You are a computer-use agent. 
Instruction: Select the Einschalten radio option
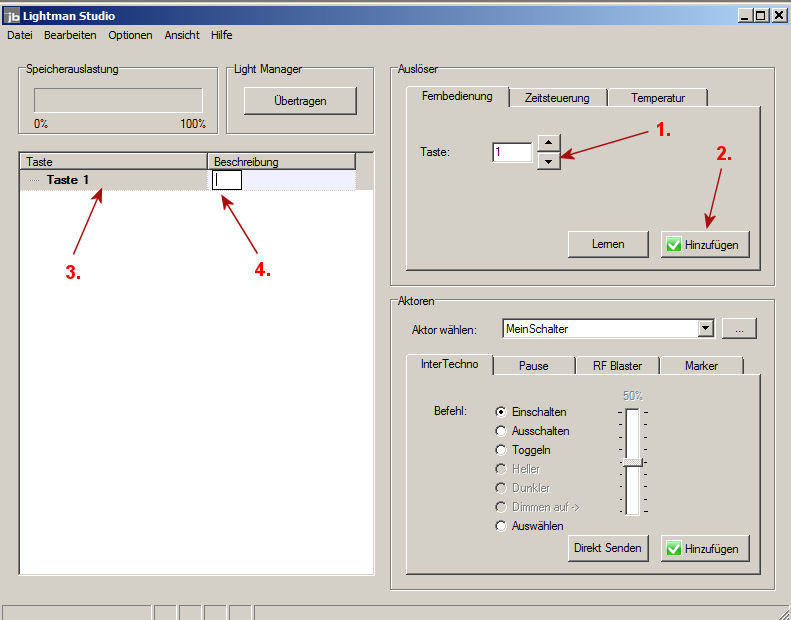click(501, 412)
